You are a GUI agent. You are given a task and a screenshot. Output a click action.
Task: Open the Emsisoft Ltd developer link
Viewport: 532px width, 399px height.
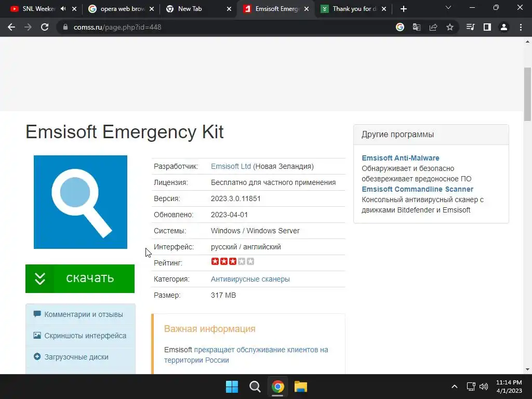[231, 166]
